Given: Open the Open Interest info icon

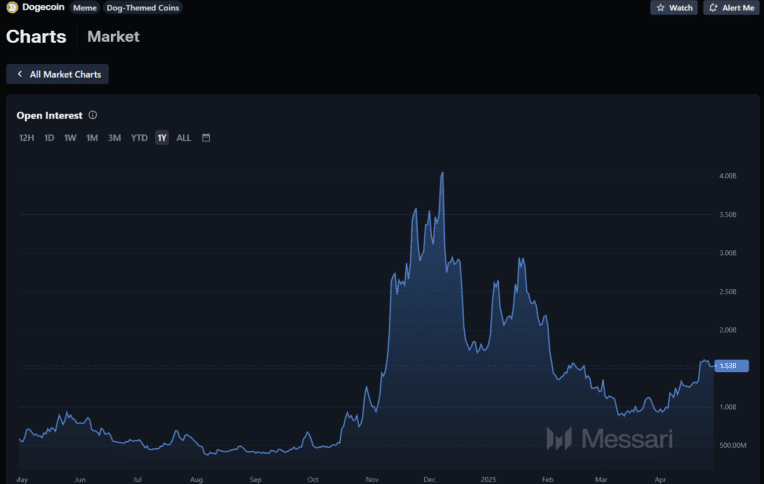Looking at the screenshot, I should click(x=93, y=115).
